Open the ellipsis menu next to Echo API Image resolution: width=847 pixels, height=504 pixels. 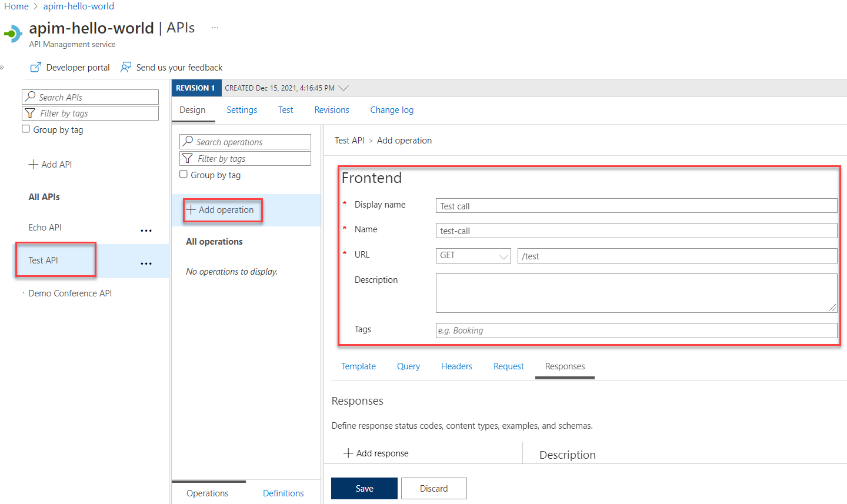pos(146,230)
